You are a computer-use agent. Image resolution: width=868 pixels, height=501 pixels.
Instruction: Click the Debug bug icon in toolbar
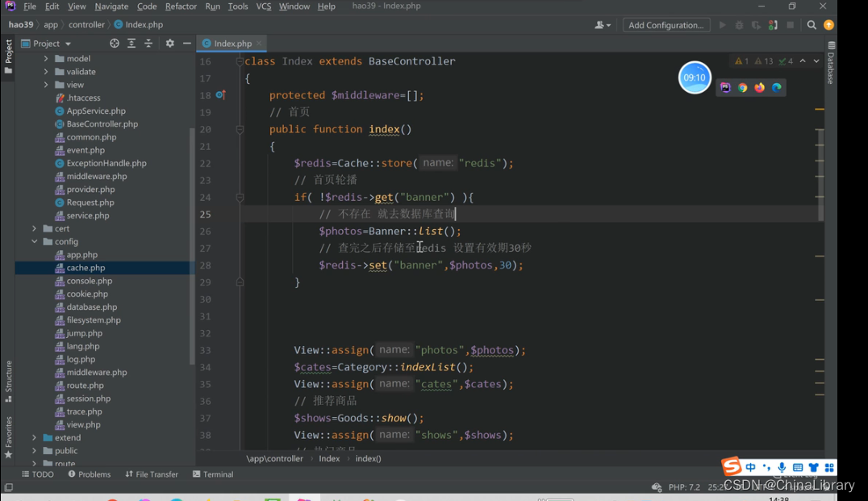[739, 25]
